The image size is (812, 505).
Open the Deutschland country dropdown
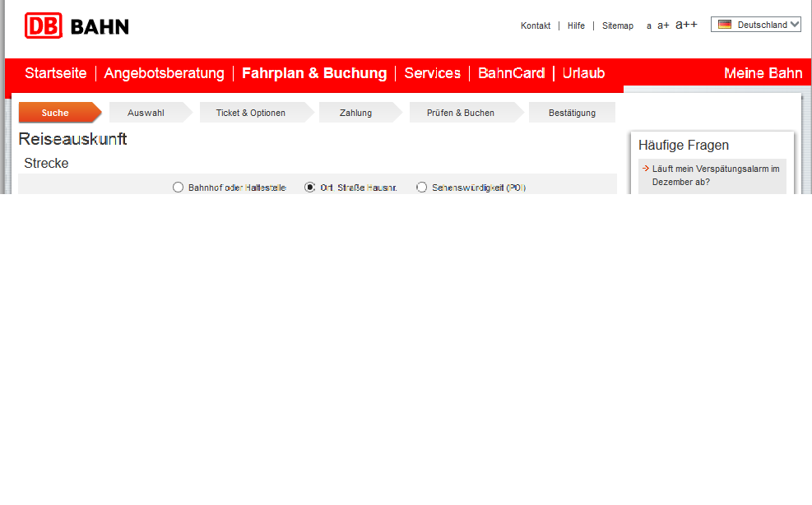tap(755, 25)
